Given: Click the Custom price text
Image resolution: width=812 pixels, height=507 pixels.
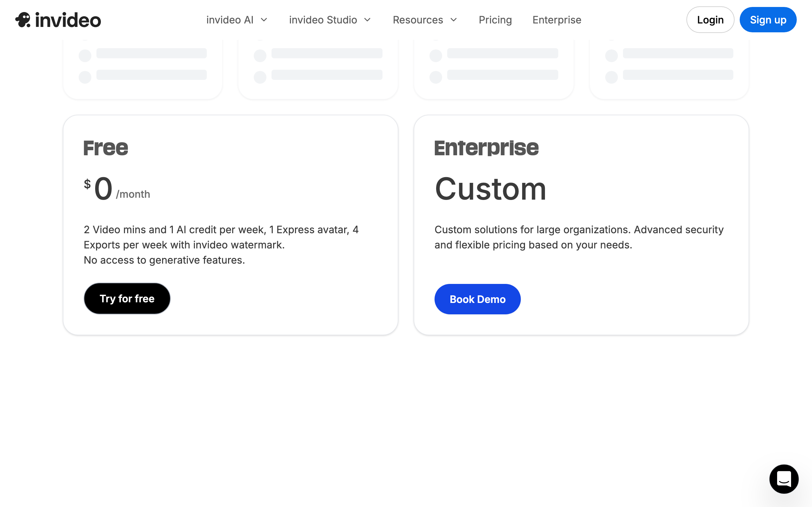Looking at the screenshot, I should pos(490,189).
